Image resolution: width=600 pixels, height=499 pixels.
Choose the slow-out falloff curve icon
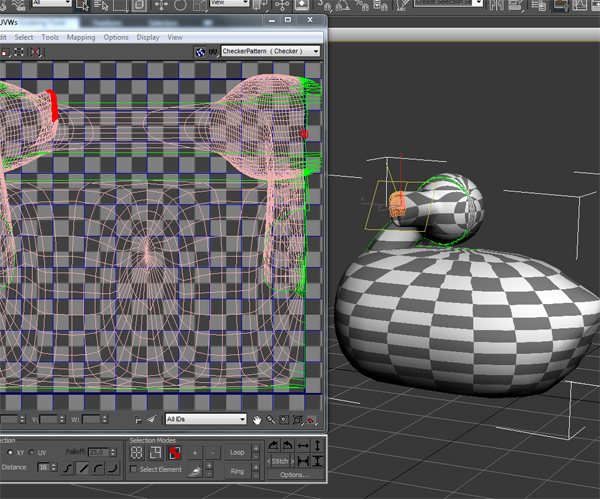98,468
